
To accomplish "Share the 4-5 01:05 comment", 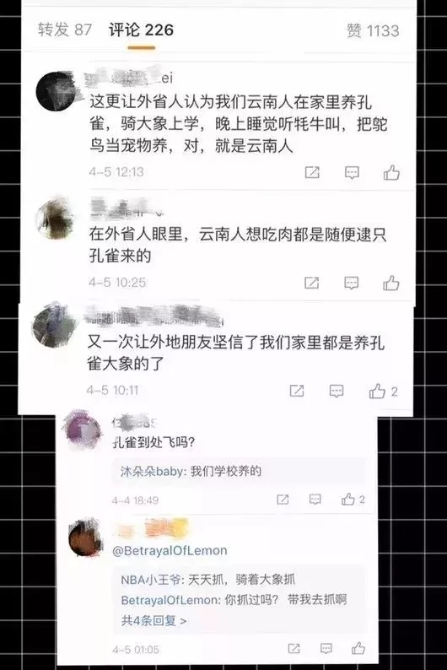I will pos(294,648).
